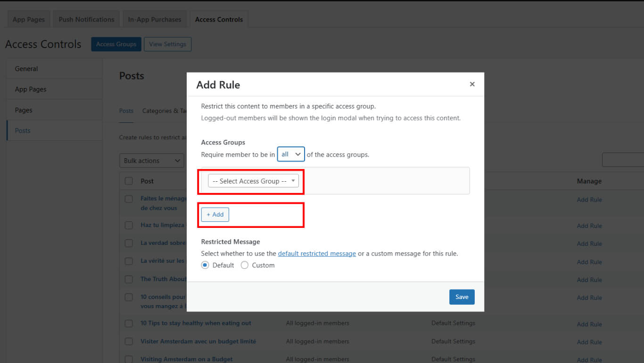Image resolution: width=644 pixels, height=363 pixels.
Task: Tick the select-all checkbox beside Post header
Action: click(129, 181)
